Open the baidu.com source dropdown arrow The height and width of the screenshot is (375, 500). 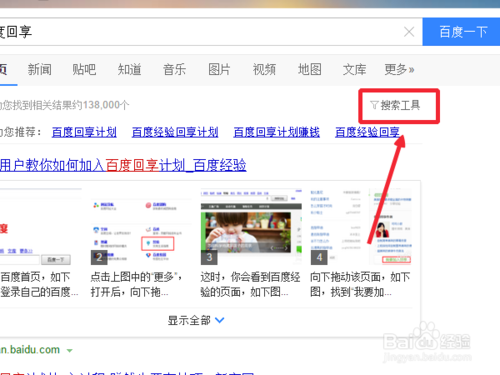(70, 351)
